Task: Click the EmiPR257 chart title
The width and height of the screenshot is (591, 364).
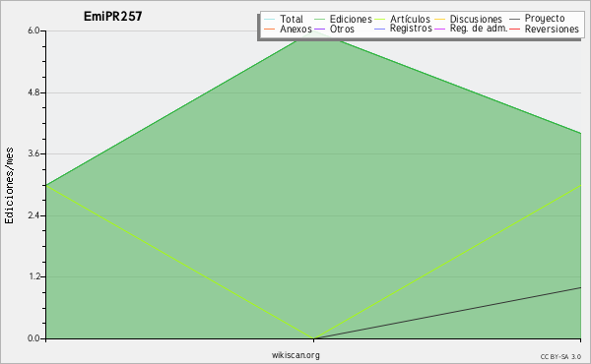Action: coord(112,17)
